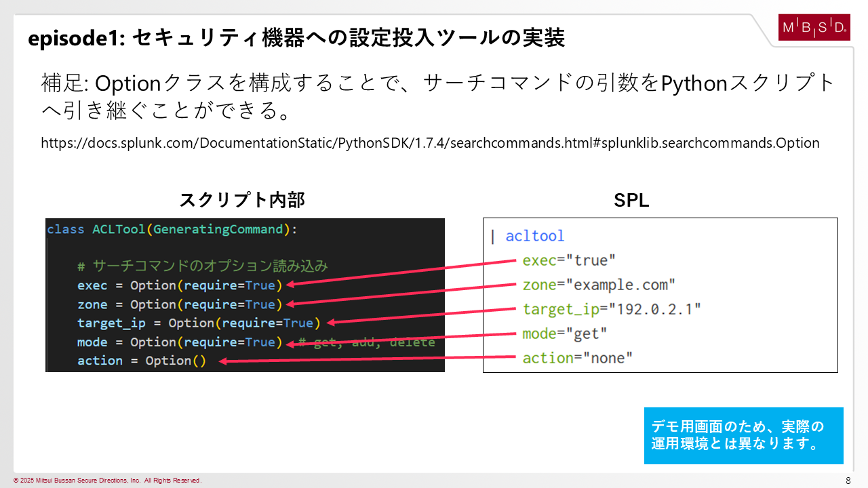Click the "zone = Option(require=True)" code line

pos(179,304)
